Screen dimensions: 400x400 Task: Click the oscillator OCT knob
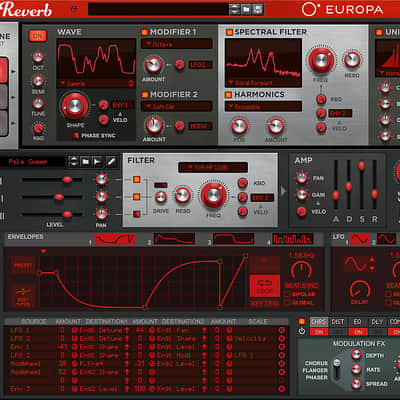click(x=38, y=57)
